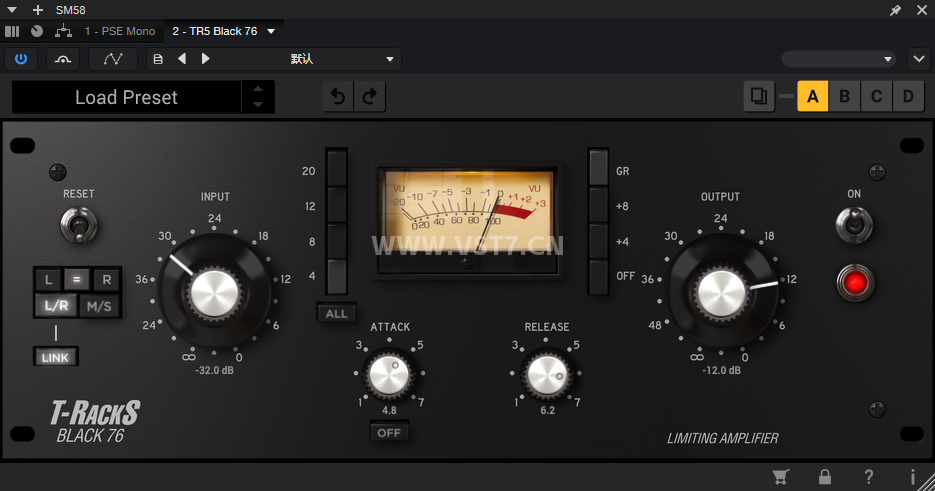This screenshot has height=491, width=935.
Task: Toggle the plugin power bypass button
Action: (21, 59)
